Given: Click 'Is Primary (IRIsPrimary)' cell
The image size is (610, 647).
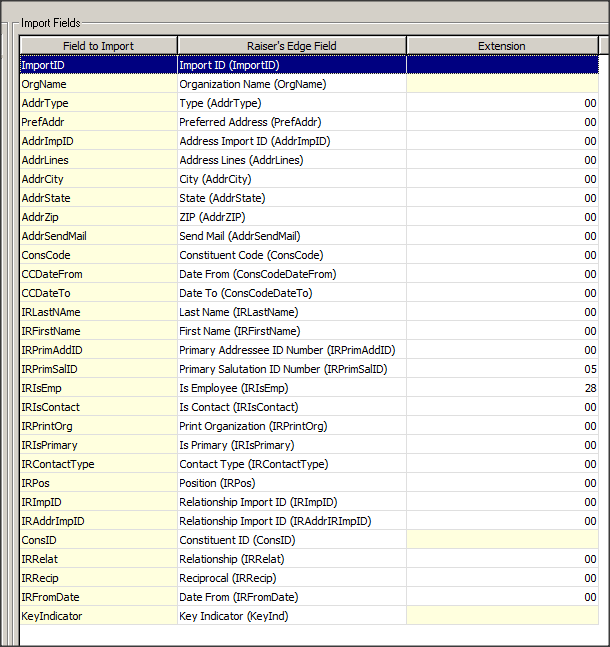Looking at the screenshot, I should 292,445.
